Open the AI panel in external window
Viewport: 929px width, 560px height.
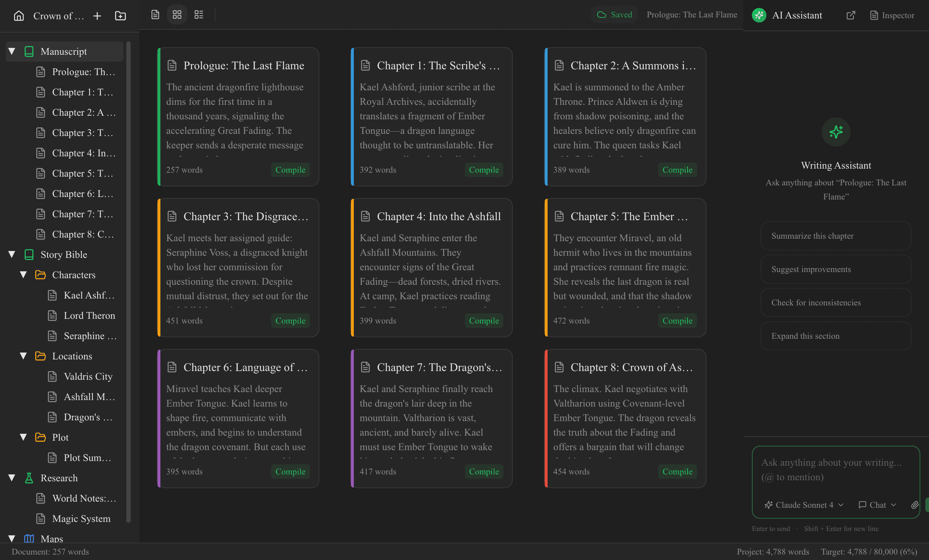pyautogui.click(x=851, y=16)
